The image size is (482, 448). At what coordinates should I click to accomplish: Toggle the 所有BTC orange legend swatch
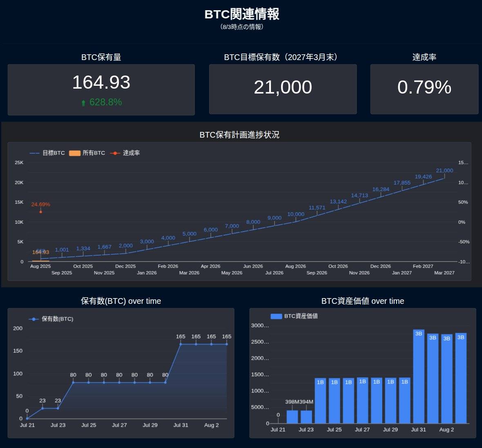75,153
